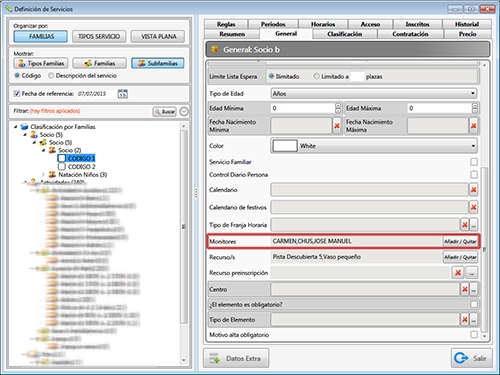This screenshot has height=375, width=500.
Task: Tick the CODIGO 1 checkbox
Action: (x=62, y=158)
